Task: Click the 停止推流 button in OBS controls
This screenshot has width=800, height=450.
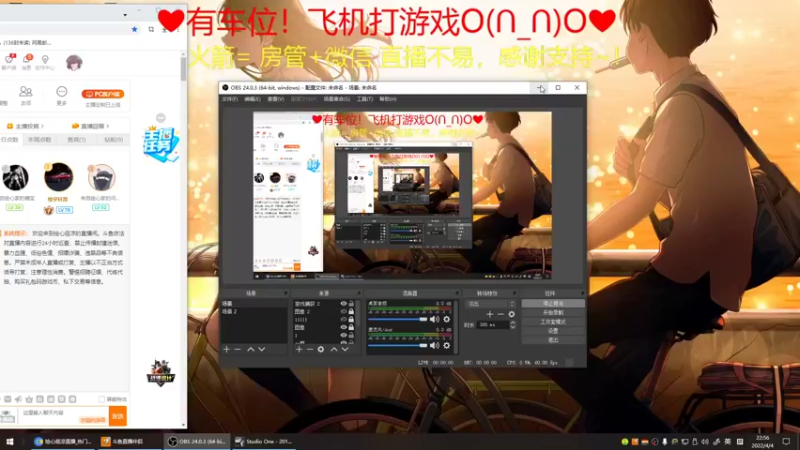Action: pyautogui.click(x=553, y=304)
